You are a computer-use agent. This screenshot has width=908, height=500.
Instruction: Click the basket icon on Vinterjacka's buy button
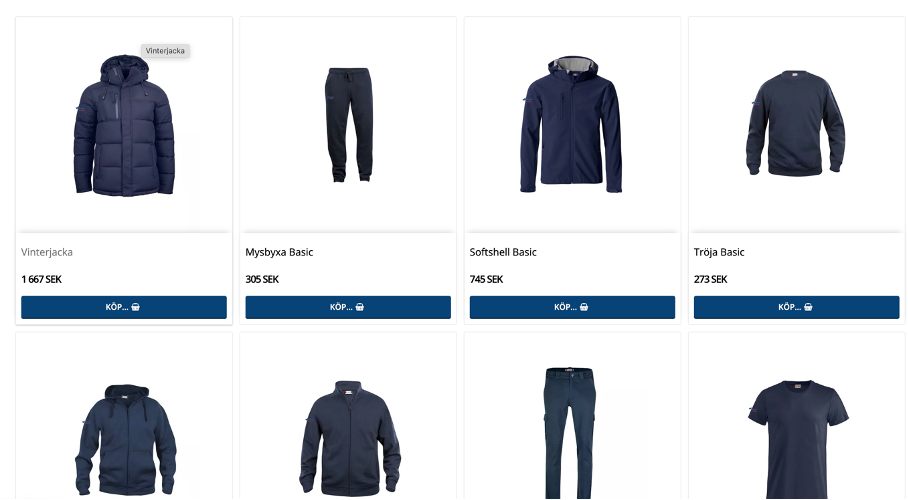coord(136,307)
